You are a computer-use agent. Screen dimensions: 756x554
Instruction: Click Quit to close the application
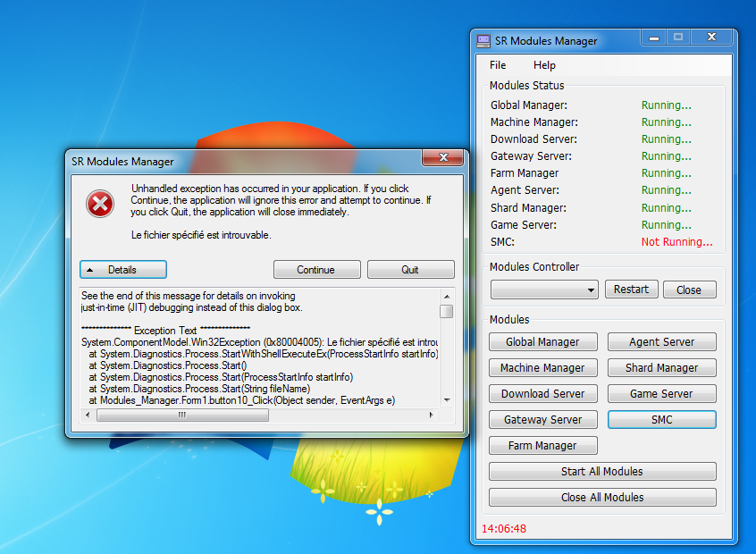point(410,270)
